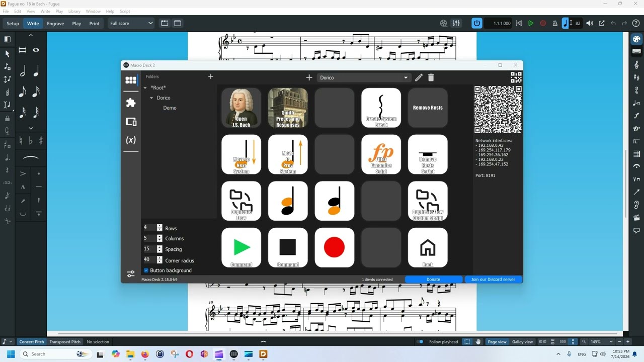This screenshot has height=362, width=644.
Task: Select the Demo folder in tree
Action: (x=170, y=108)
